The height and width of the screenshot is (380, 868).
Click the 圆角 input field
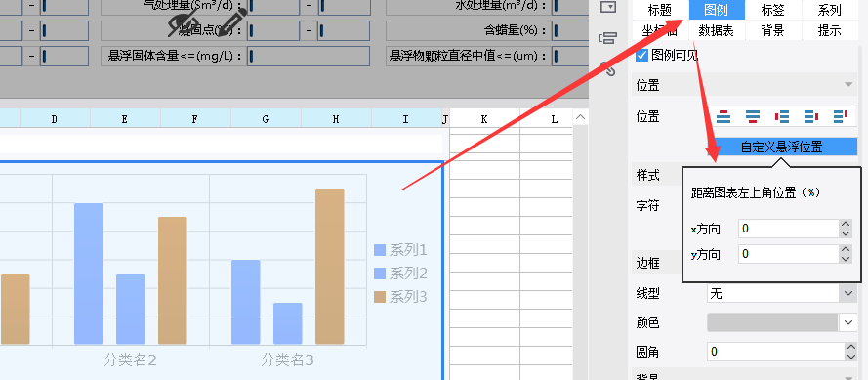pos(775,352)
